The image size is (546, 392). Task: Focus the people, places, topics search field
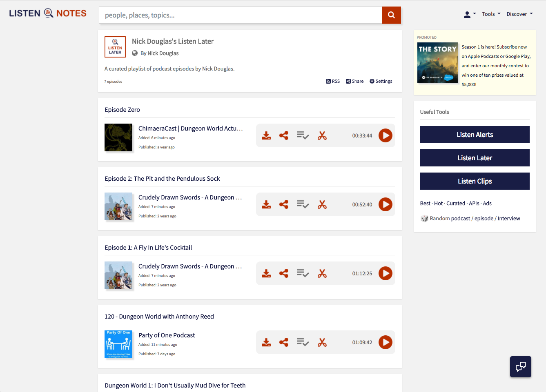241,15
